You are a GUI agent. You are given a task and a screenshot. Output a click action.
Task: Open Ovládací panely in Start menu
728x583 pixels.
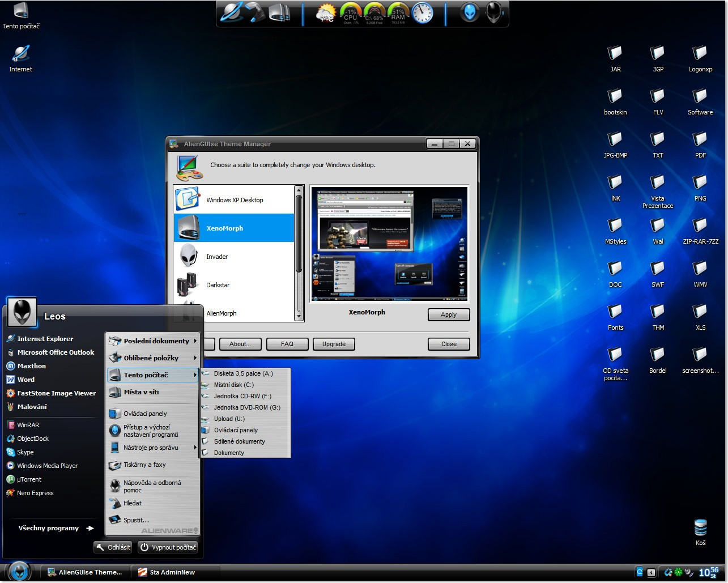[x=153, y=414]
